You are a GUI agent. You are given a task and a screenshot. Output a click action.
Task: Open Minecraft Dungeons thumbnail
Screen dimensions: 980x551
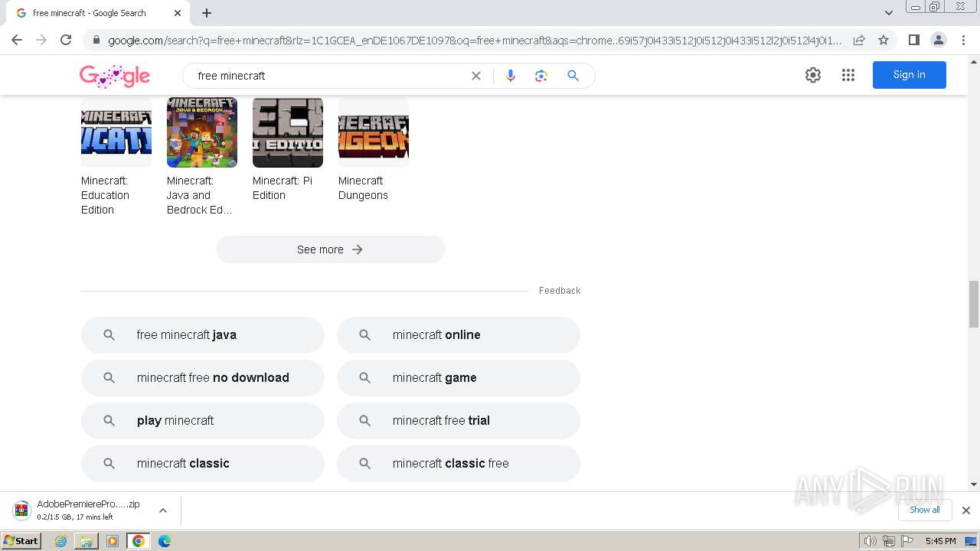(x=374, y=132)
